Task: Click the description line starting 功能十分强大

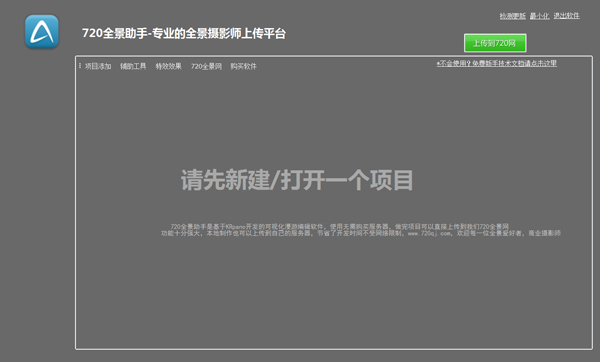Action: click(361, 233)
